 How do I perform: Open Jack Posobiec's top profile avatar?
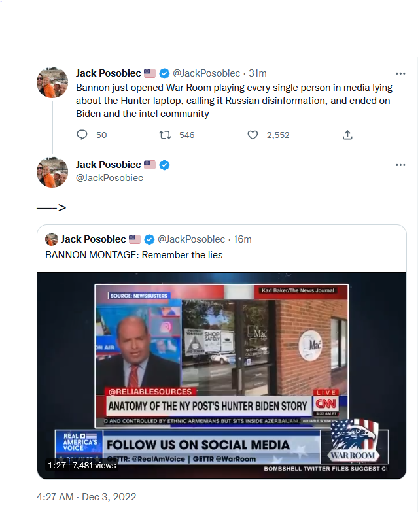coord(52,82)
